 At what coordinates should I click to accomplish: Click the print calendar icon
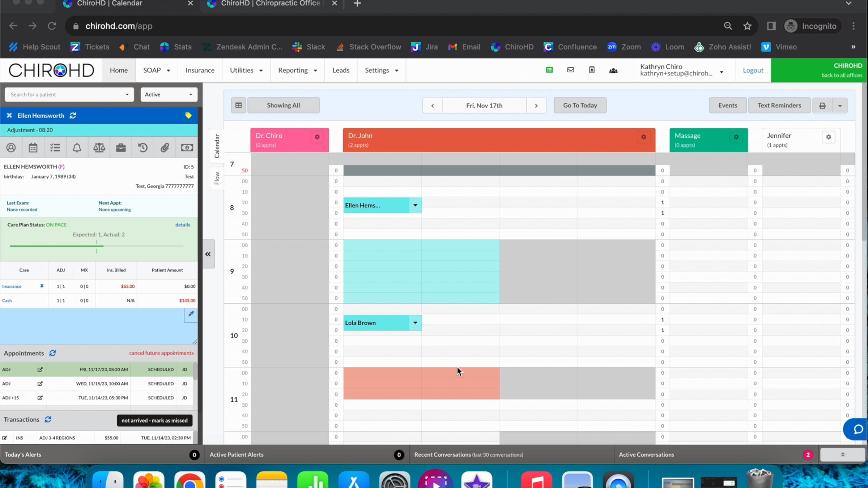tap(822, 106)
